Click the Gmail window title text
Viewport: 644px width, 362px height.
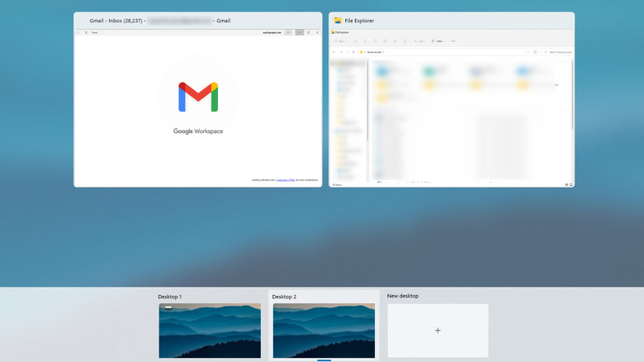[160, 21]
